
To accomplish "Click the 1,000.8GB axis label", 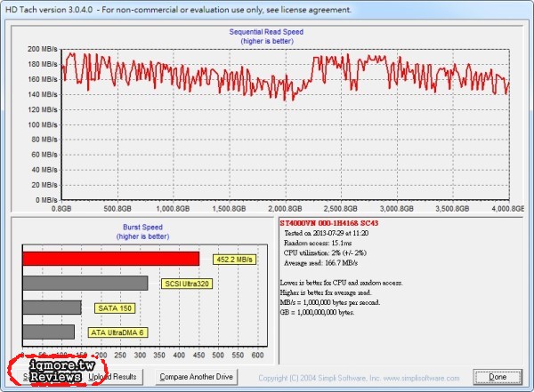I will (x=173, y=209).
